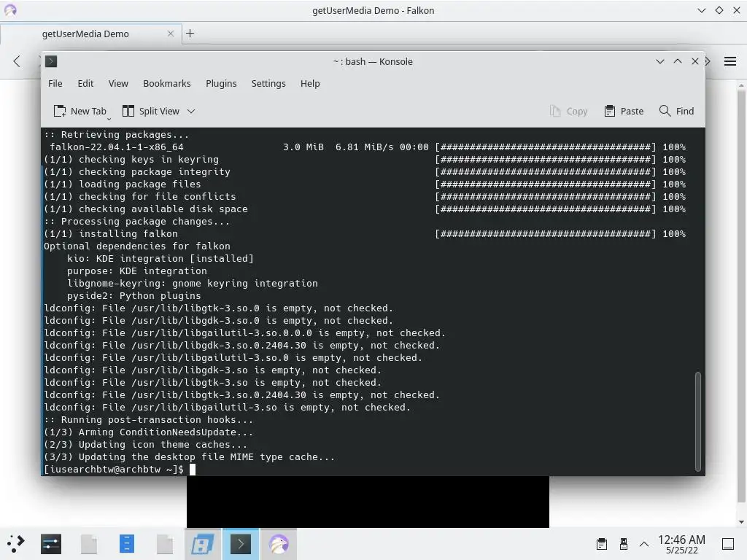Go back in Falkon browser
This screenshot has height=560, width=747.
(18, 61)
